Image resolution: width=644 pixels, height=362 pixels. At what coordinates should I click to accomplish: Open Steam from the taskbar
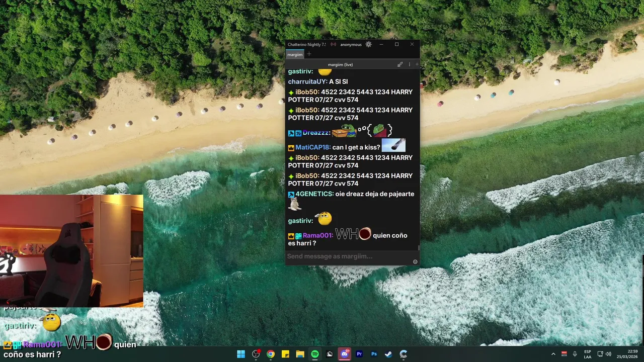click(388, 354)
